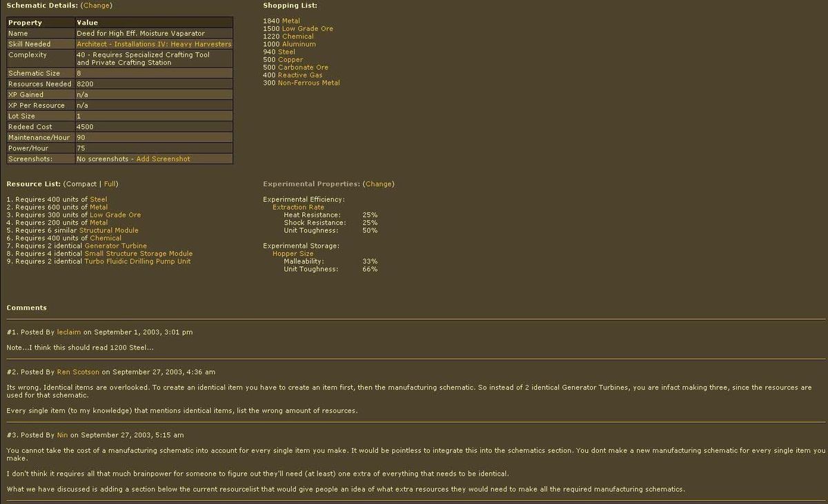This screenshot has width=828, height=504.
Task: Switch resource list to Compact view
Action: tap(81, 184)
